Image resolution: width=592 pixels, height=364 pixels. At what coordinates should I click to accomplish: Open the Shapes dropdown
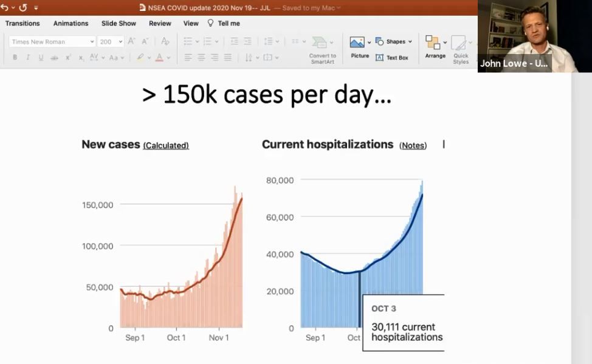[x=410, y=42]
